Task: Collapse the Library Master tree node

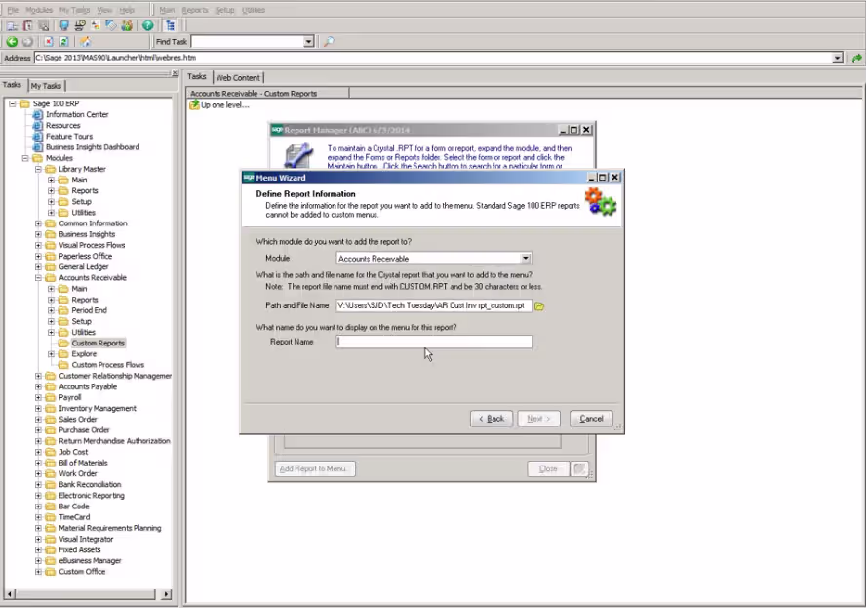Action: pyautogui.click(x=39, y=169)
